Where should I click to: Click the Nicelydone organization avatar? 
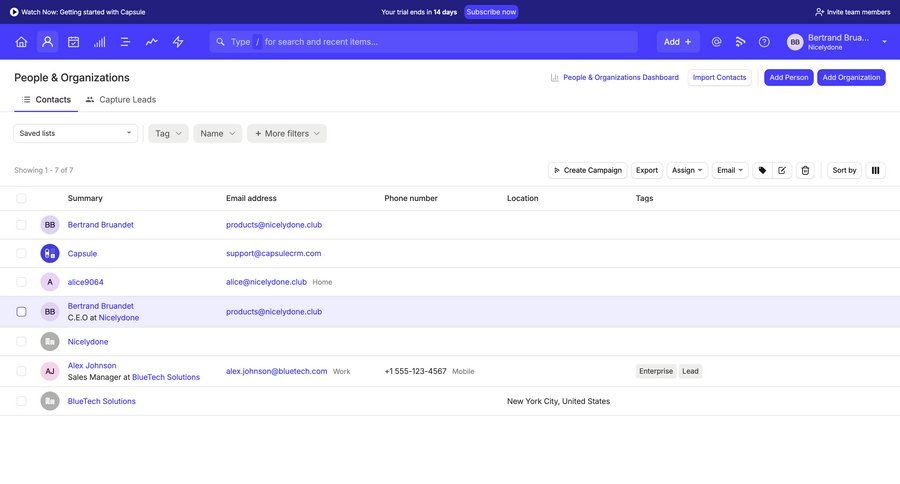50,342
